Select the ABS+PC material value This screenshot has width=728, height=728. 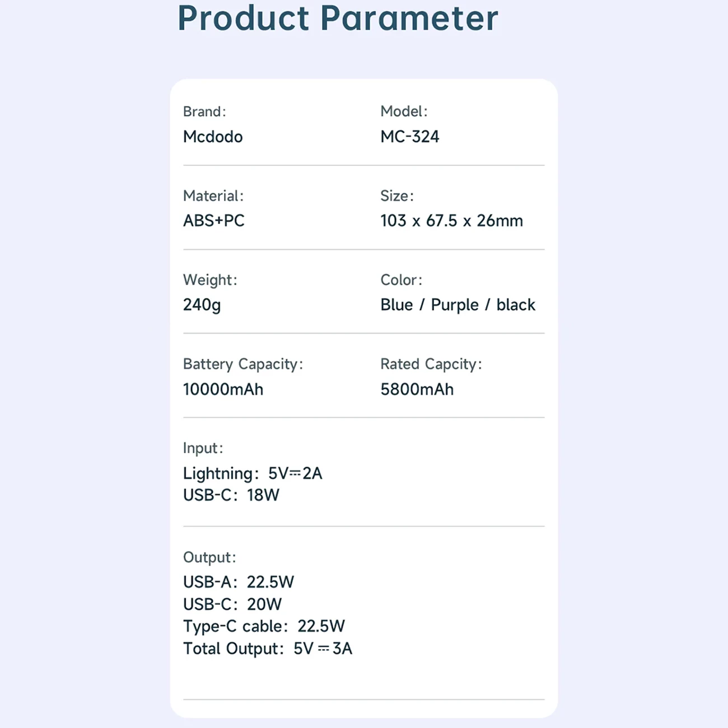[x=214, y=221]
